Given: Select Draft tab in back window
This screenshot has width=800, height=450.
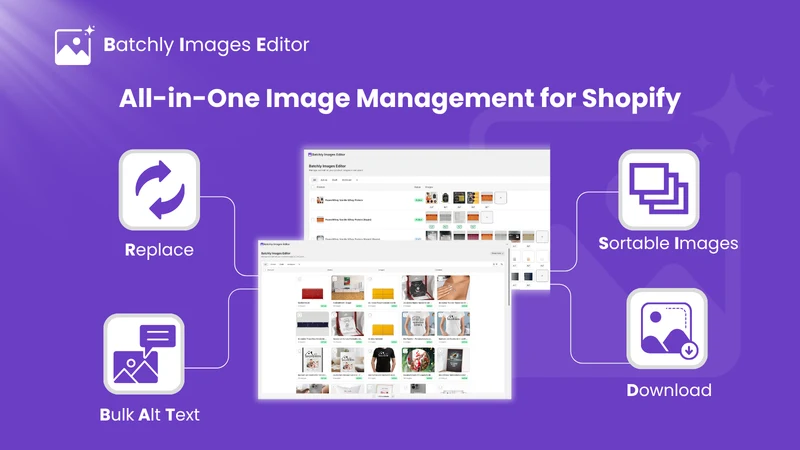Looking at the screenshot, I should (335, 180).
